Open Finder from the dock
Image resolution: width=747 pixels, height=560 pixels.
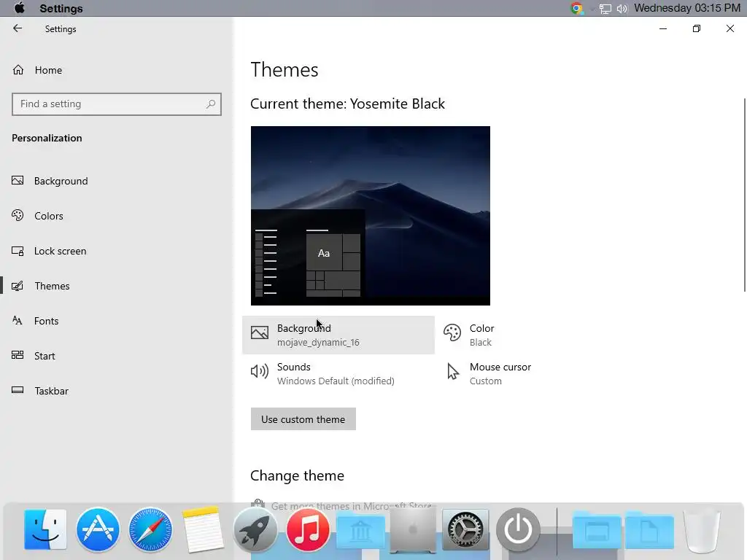[x=45, y=529]
